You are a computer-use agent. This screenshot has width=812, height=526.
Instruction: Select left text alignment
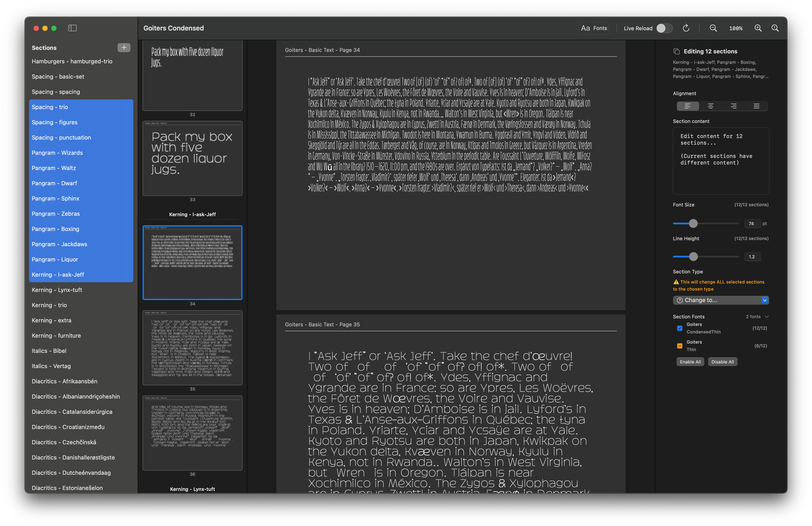[688, 106]
